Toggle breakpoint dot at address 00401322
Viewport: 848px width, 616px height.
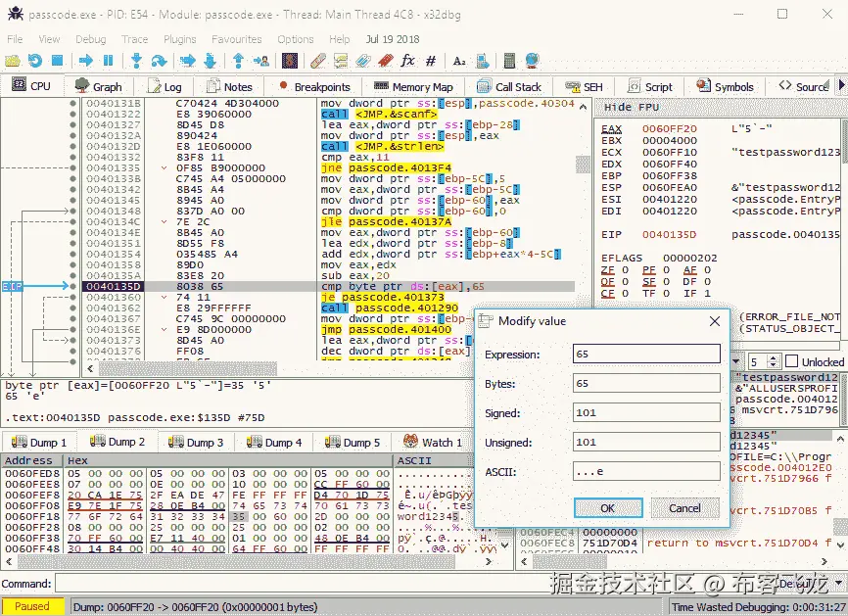click(x=73, y=115)
